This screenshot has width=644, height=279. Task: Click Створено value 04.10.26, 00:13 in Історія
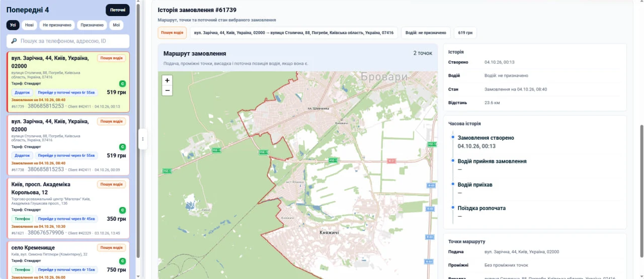click(x=500, y=62)
